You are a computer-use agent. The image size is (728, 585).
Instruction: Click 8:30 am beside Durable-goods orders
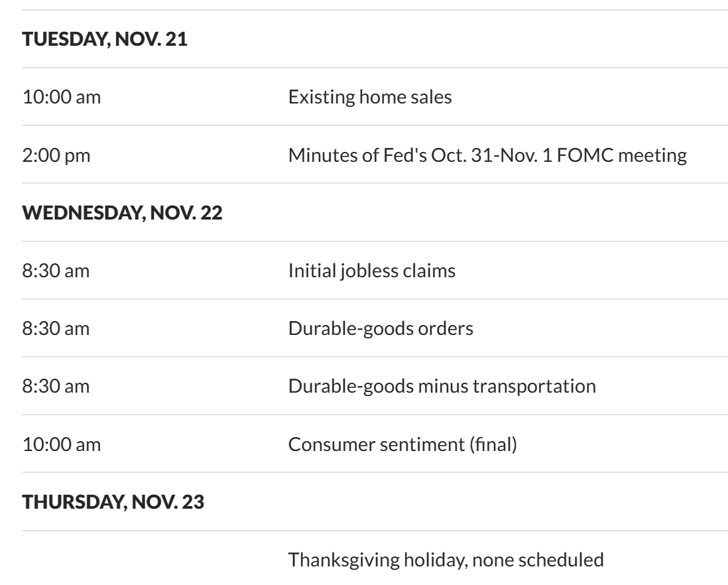pos(56,329)
